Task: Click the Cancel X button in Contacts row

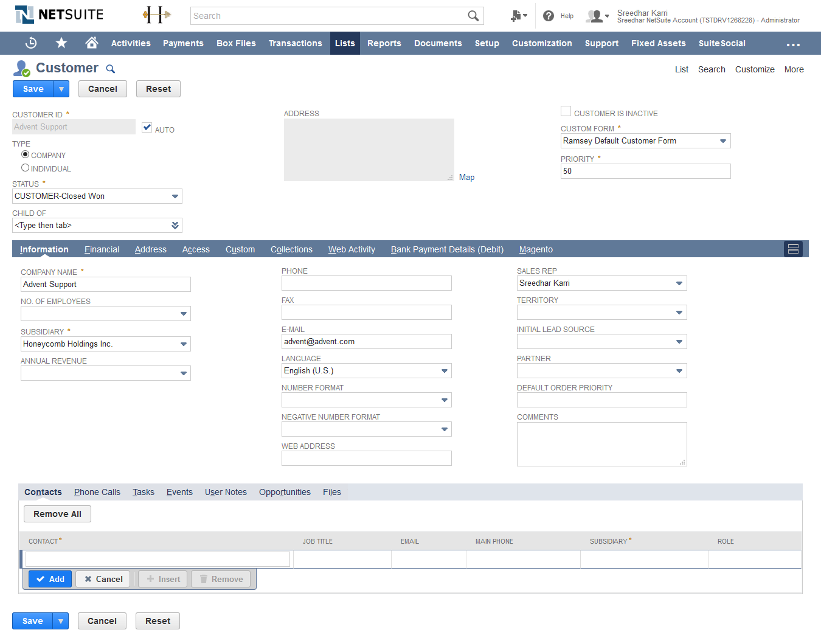Action: 103,579
